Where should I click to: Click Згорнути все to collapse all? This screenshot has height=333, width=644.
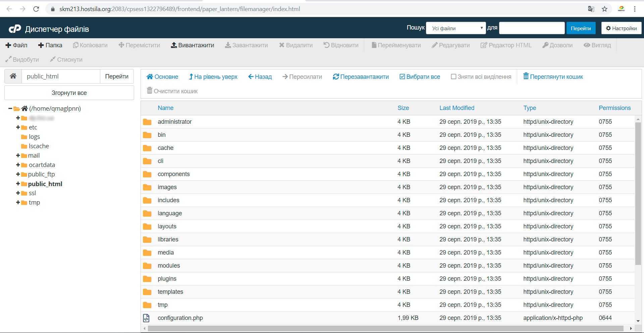pos(69,93)
